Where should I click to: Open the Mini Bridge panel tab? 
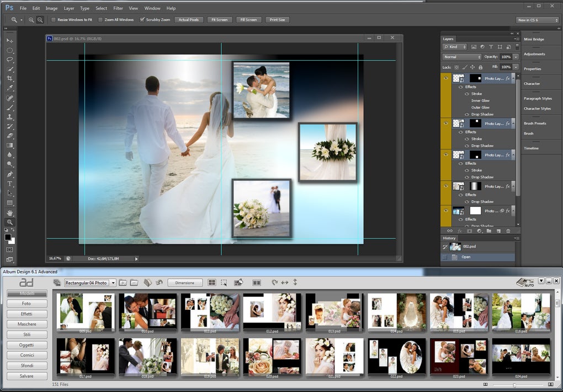click(534, 39)
